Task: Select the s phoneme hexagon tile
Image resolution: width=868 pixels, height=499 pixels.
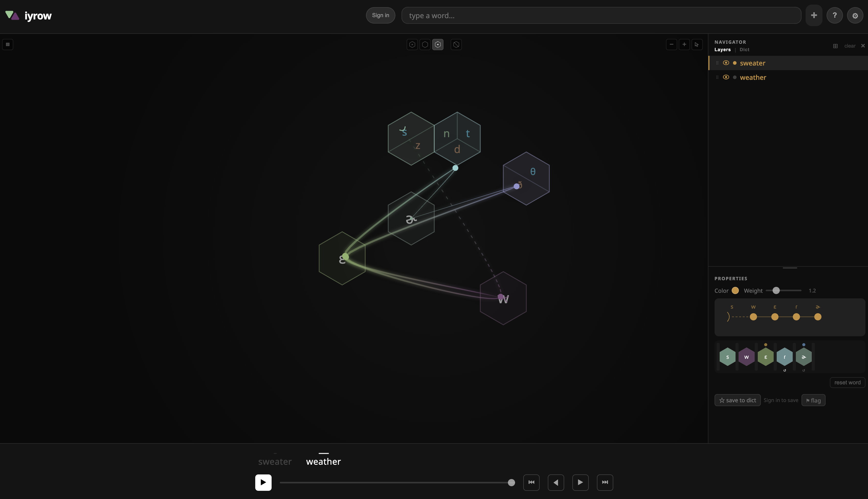Action: point(728,357)
